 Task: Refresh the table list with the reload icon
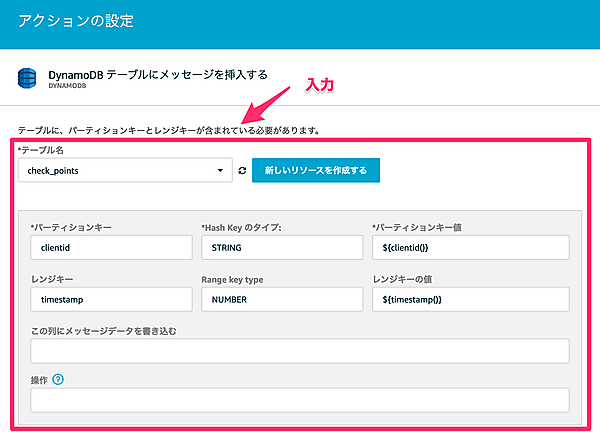(242, 172)
